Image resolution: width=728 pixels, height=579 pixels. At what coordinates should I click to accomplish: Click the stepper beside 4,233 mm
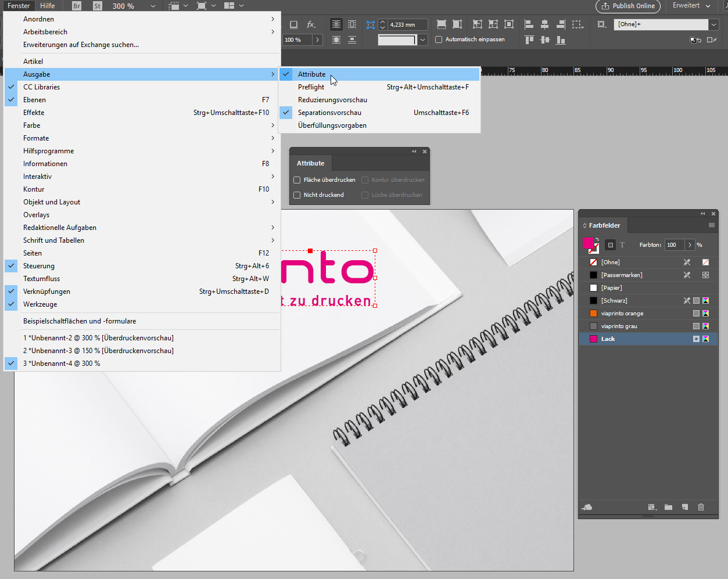coord(382,24)
